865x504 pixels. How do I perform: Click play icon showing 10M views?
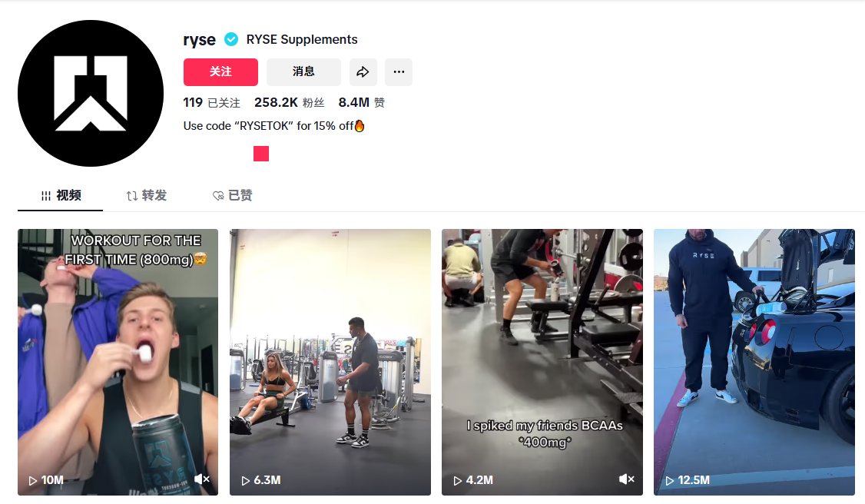[x=33, y=481]
